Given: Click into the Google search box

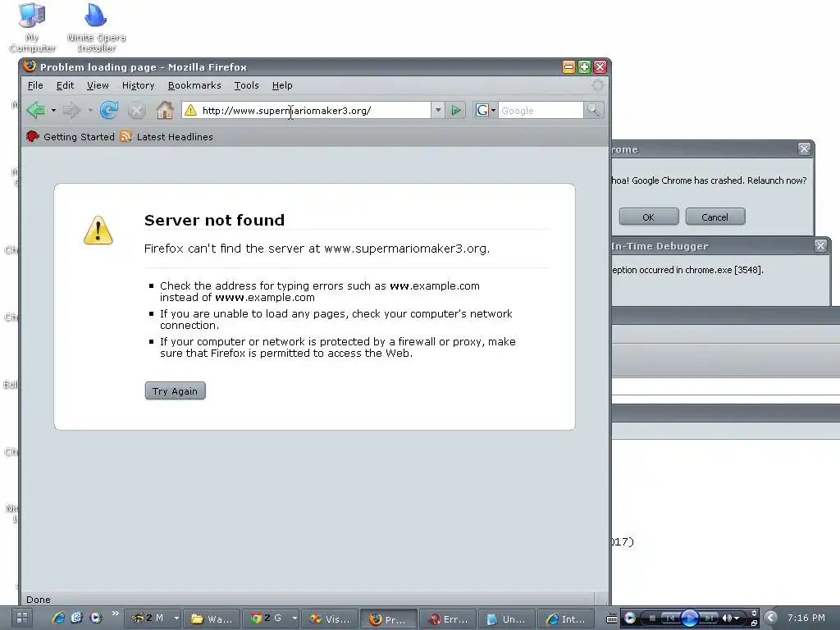Looking at the screenshot, I should 540,111.
